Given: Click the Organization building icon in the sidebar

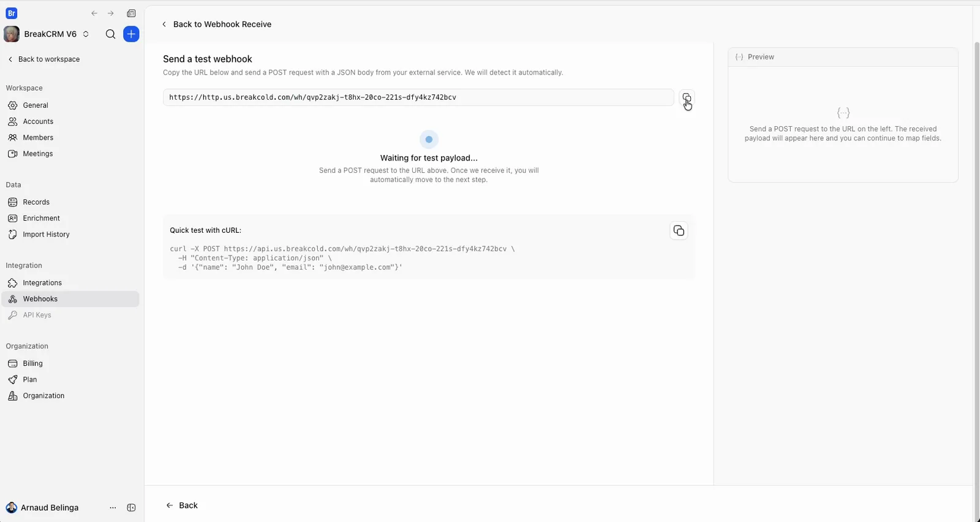Looking at the screenshot, I should tap(12, 396).
